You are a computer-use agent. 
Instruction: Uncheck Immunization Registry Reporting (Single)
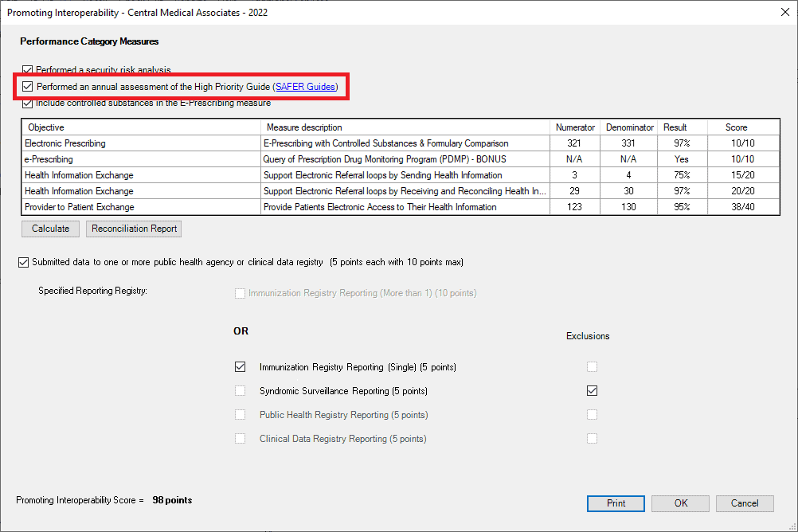241,367
